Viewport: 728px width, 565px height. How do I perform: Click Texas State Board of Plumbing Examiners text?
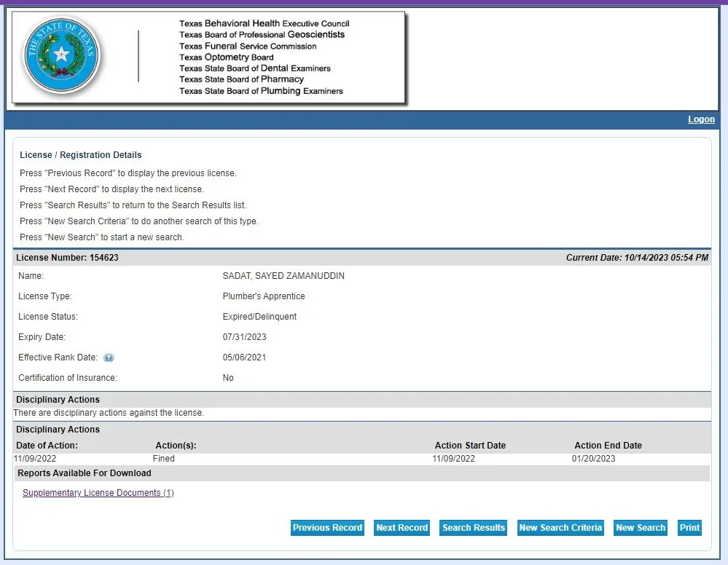pos(261,91)
